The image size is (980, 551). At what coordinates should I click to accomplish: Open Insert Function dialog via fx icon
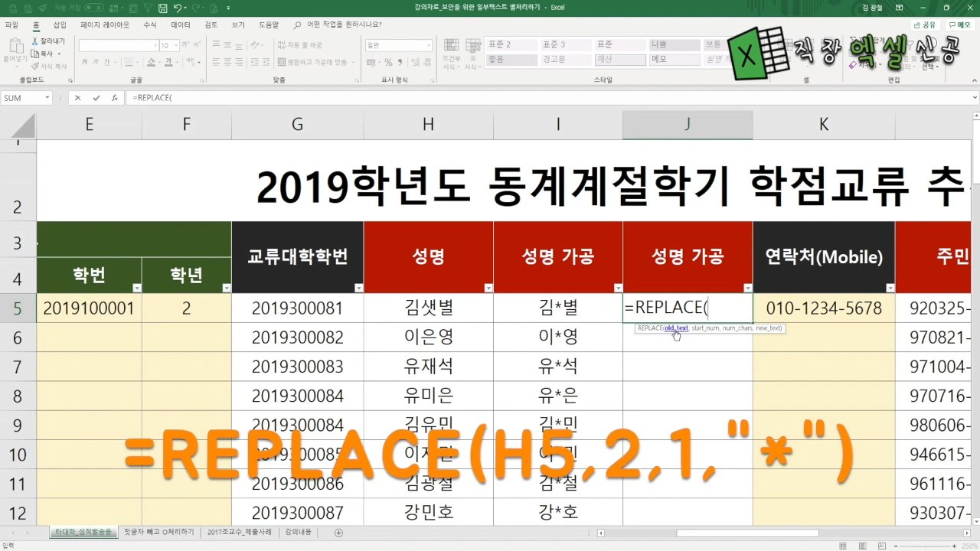[x=115, y=98]
